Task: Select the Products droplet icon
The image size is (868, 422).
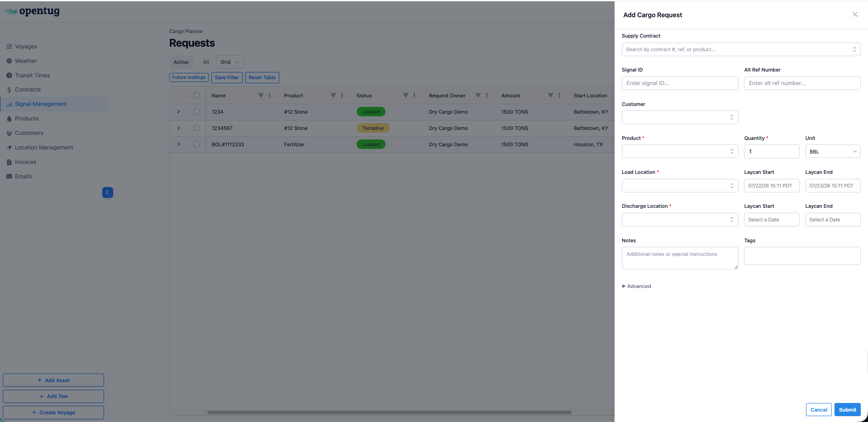Action: click(x=9, y=119)
